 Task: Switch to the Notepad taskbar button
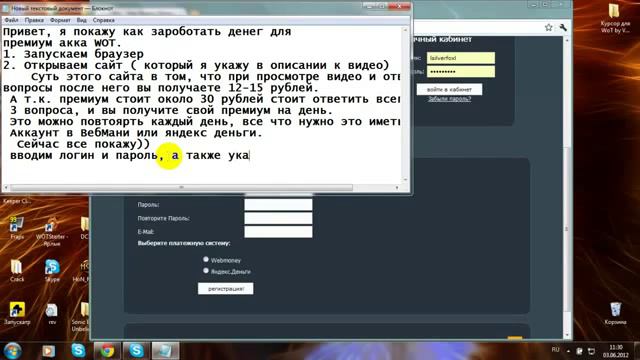point(165,351)
